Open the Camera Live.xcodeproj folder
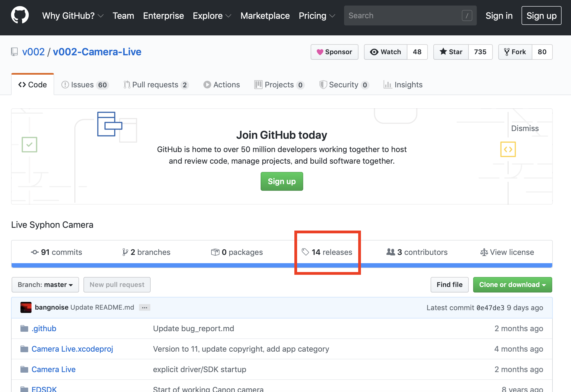Viewport: 571px width, 392px height. [72, 349]
